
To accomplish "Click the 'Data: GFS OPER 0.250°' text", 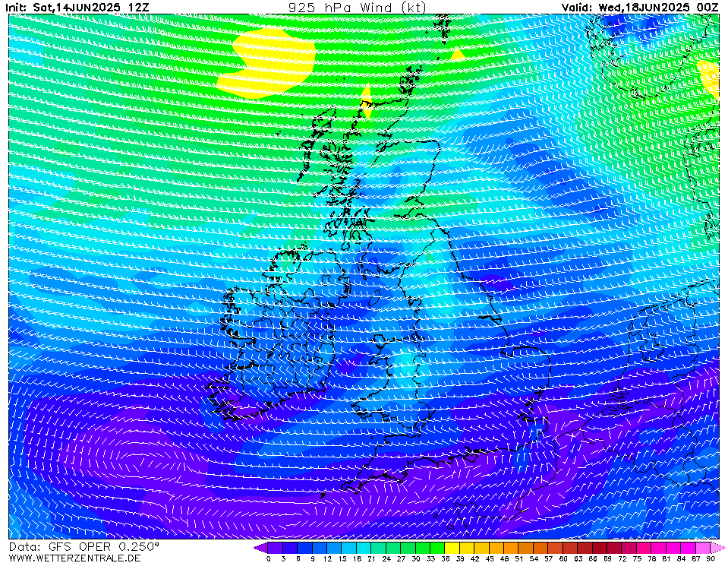I will click(84, 547).
